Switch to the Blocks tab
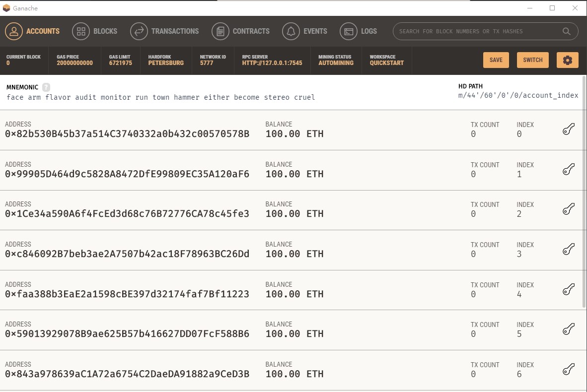 click(x=95, y=31)
